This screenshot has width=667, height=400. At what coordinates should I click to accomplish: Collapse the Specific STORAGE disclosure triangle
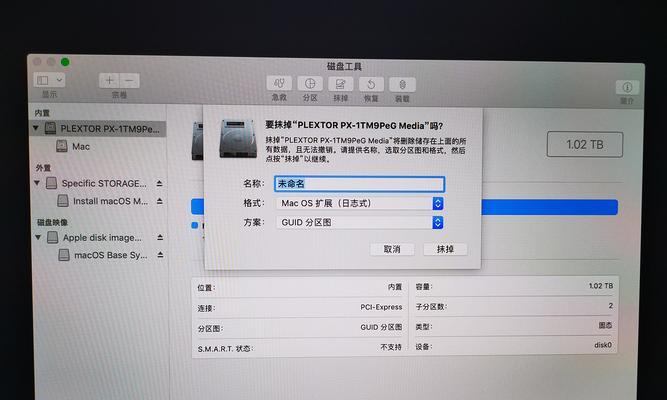(37, 183)
